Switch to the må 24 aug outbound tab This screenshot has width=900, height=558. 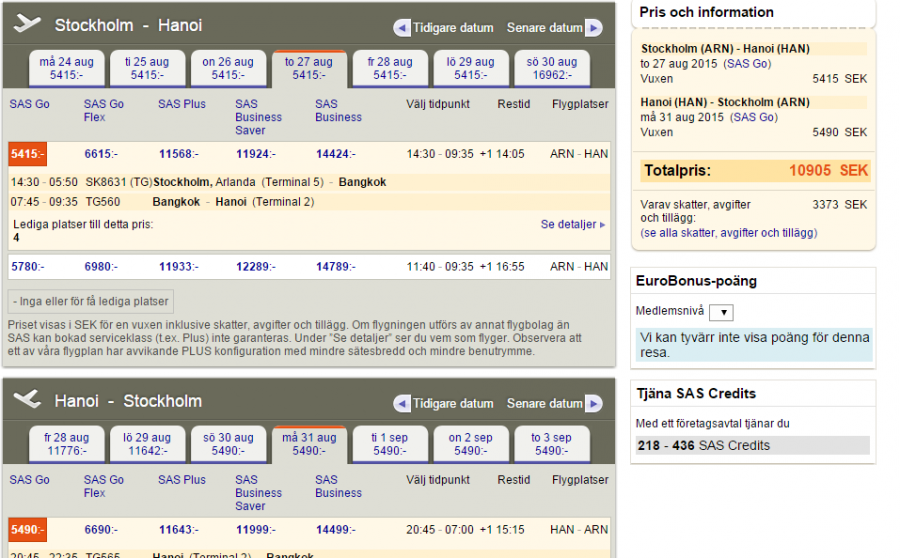click(66, 68)
